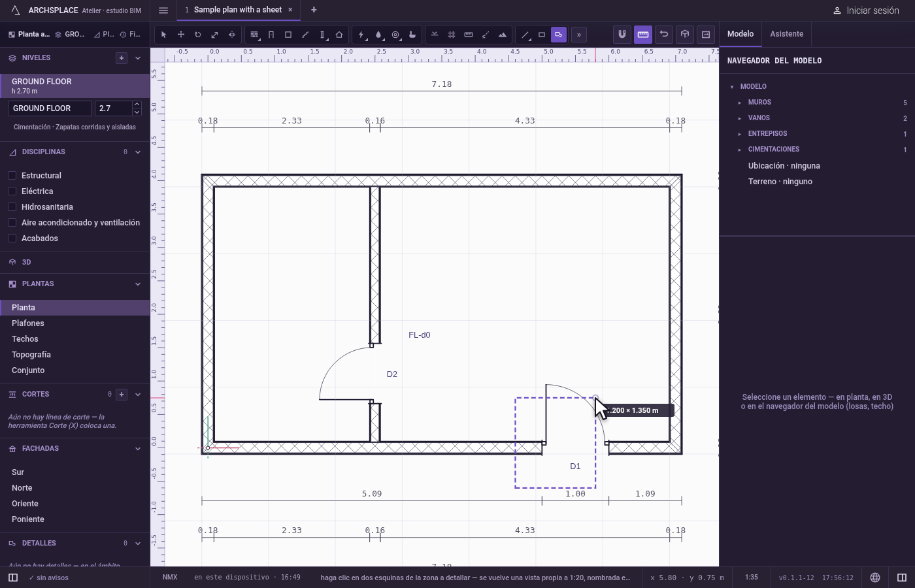Check the Hidrosanitaria discipline box
Screen dimensions: 915x588
(12, 207)
